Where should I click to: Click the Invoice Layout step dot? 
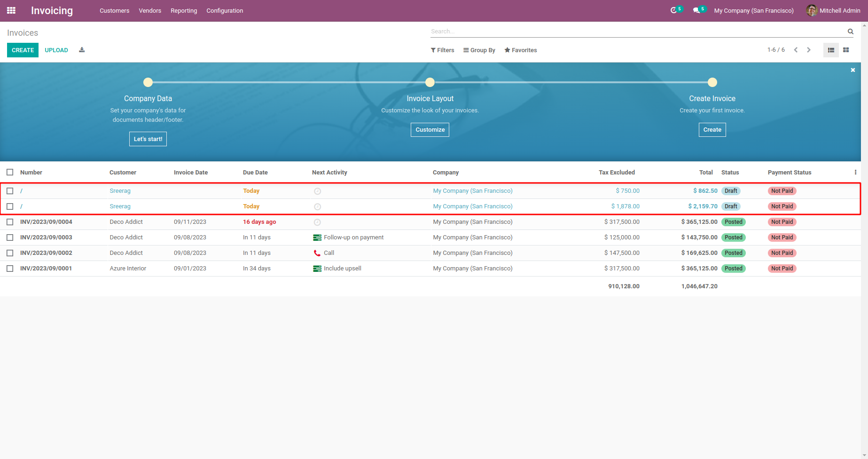[430, 82]
